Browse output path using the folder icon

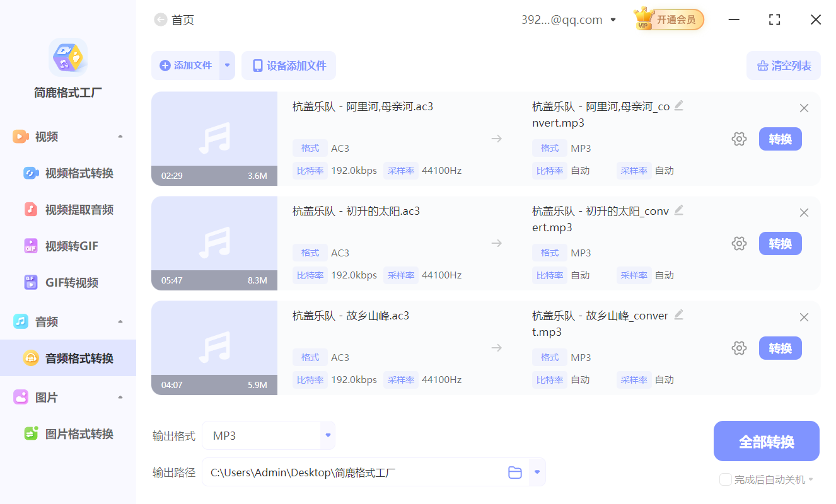click(x=514, y=471)
